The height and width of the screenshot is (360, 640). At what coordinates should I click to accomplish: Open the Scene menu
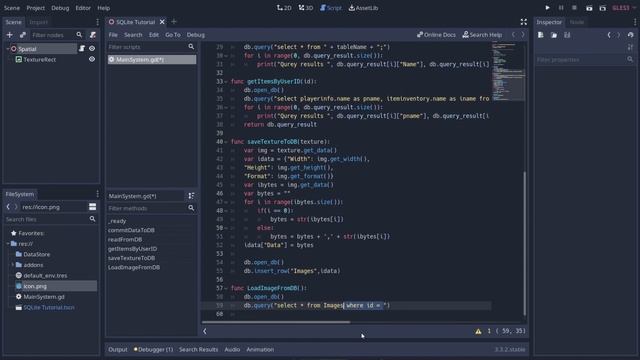pyautogui.click(x=11, y=8)
